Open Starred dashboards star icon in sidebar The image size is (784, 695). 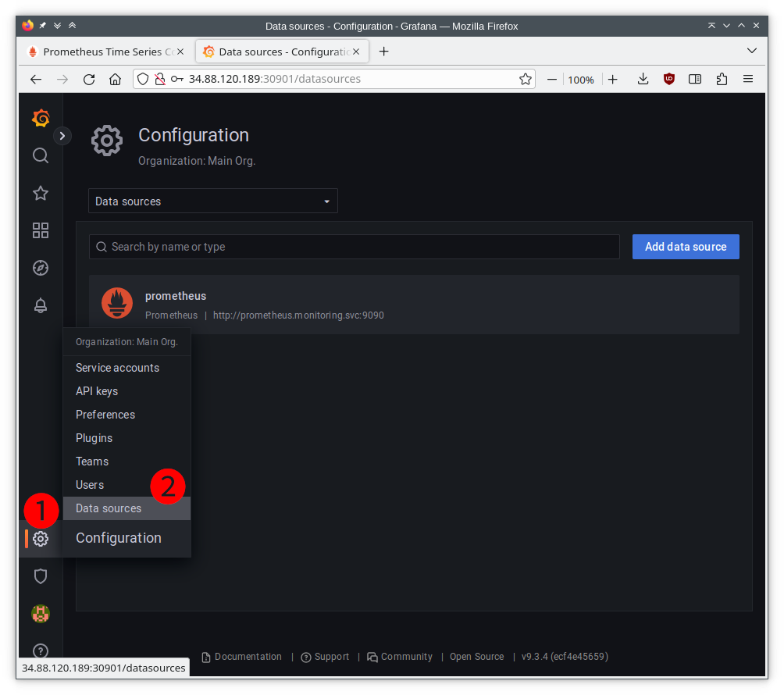coord(41,193)
